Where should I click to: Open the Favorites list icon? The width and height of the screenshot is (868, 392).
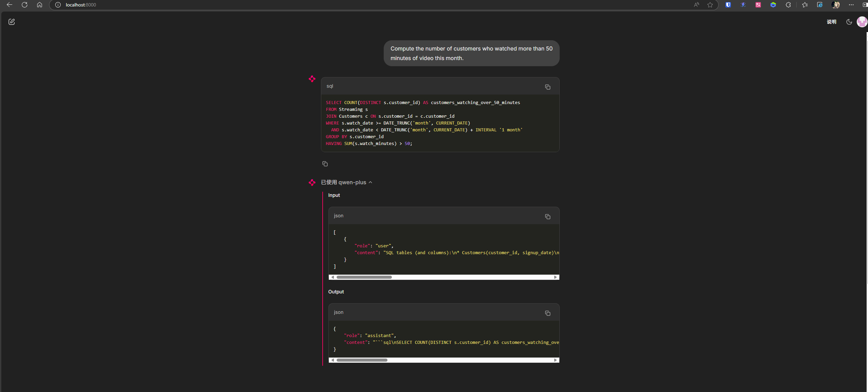(805, 5)
